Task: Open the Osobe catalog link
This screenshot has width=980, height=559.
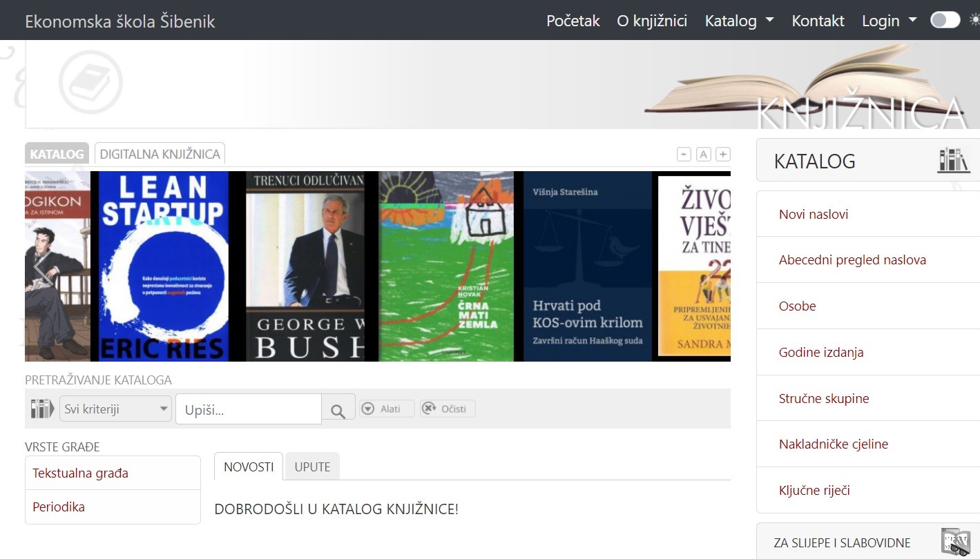Action: coord(797,306)
